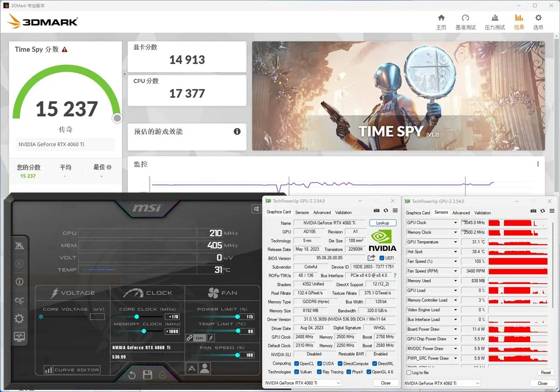This screenshot has width=560, height=392.
Task: Click the user-defined fan profile icon in Afterburner
Action: coord(204,368)
